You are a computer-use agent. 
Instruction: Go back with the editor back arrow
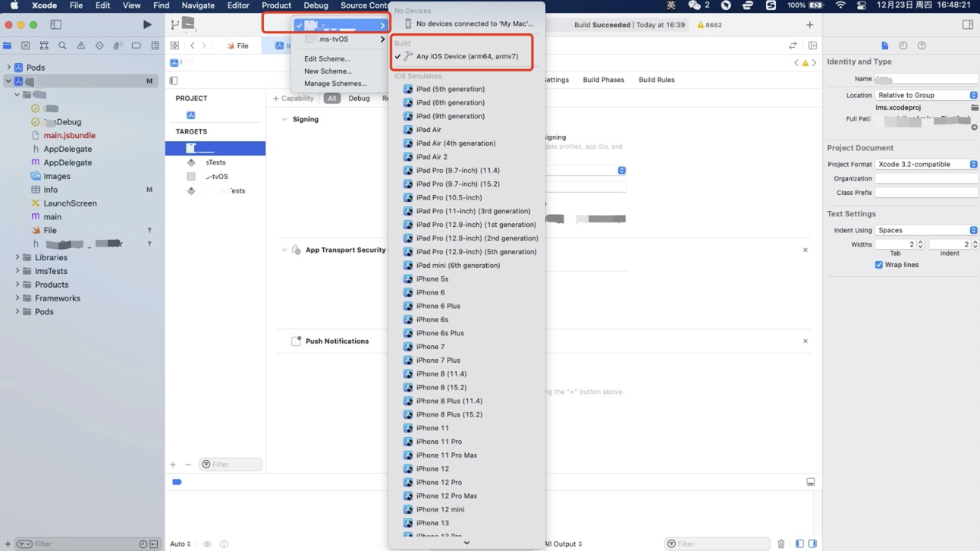pyautogui.click(x=193, y=46)
